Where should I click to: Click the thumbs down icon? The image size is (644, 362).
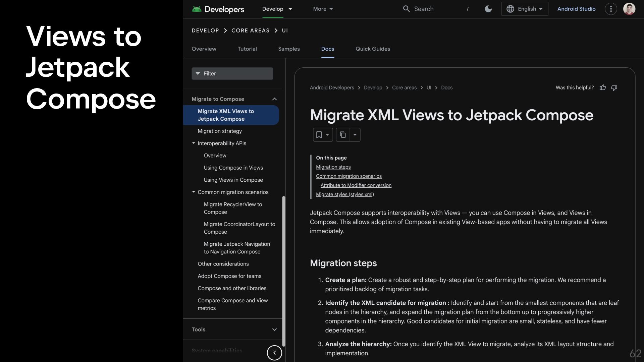(614, 87)
